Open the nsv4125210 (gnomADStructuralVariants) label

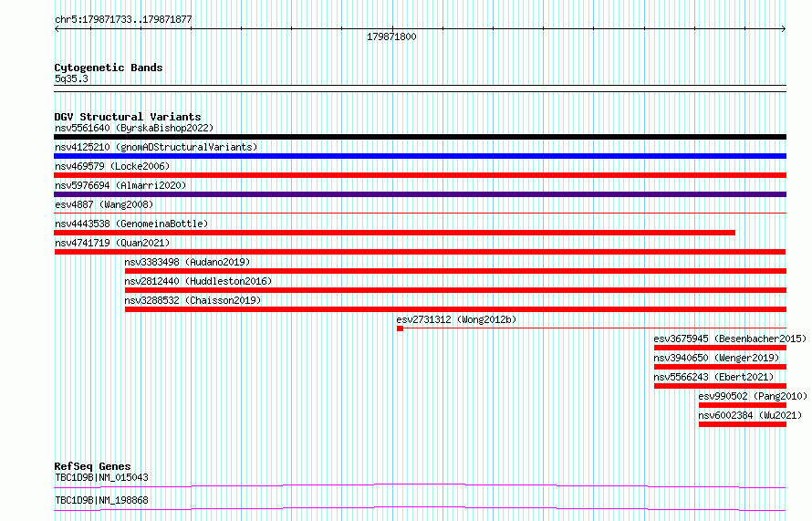(156, 147)
